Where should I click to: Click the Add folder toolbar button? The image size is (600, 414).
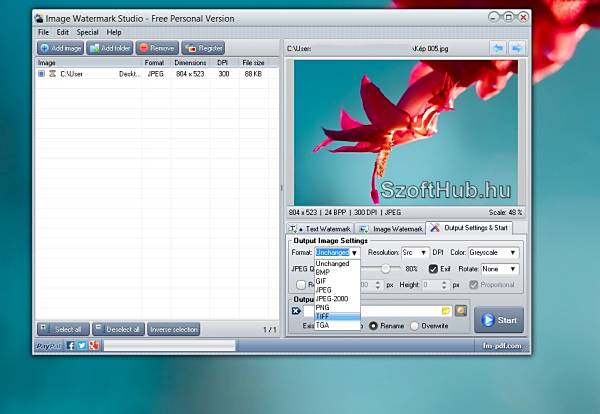coord(109,48)
